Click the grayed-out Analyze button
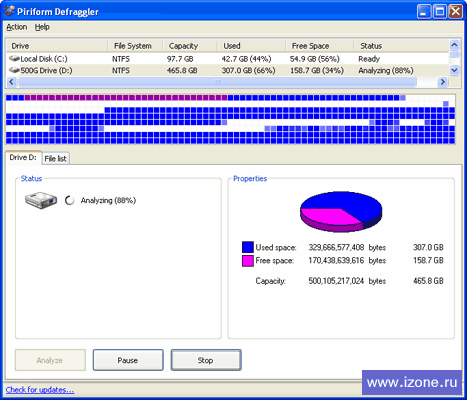 [50, 360]
